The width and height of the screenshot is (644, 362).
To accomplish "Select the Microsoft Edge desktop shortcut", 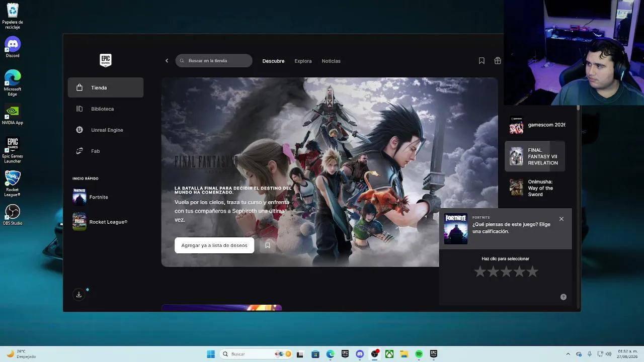I will pyautogui.click(x=13, y=83).
